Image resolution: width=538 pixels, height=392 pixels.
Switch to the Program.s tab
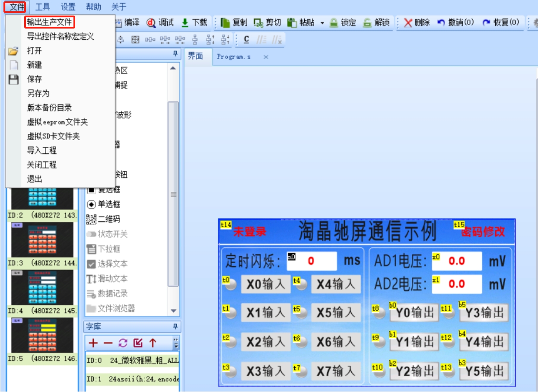(234, 57)
